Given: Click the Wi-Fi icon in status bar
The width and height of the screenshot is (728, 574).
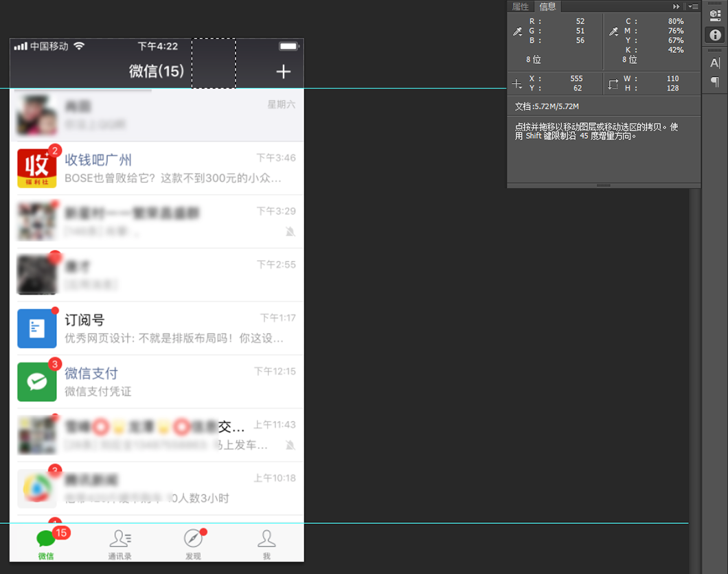Looking at the screenshot, I should [x=80, y=46].
